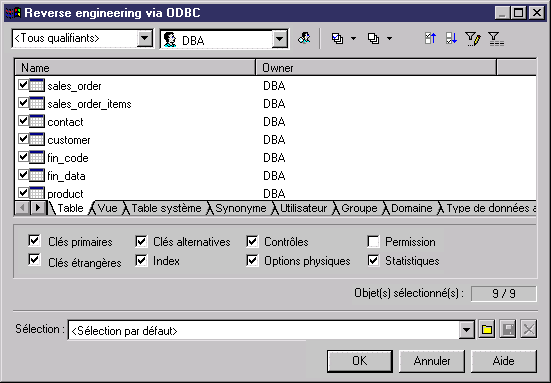Uncheck the sales_order_items table checkbox
Image resolution: width=551 pixels, height=383 pixels.
point(23,103)
